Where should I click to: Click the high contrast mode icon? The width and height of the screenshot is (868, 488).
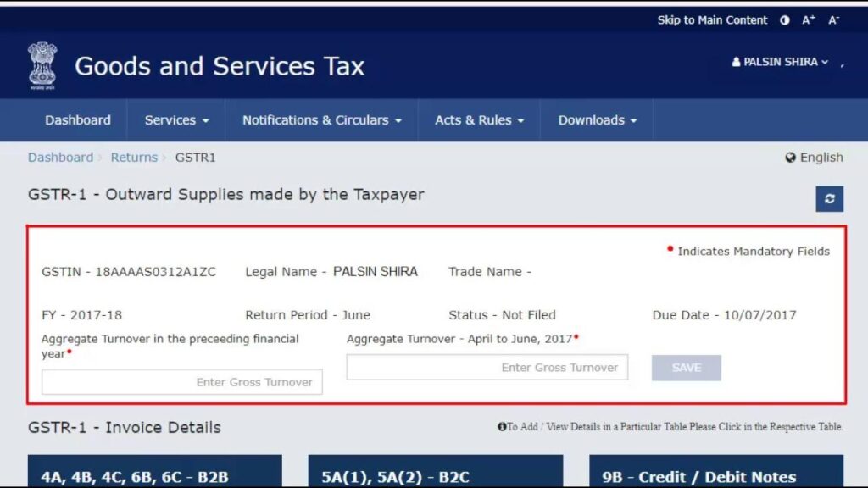(784, 19)
